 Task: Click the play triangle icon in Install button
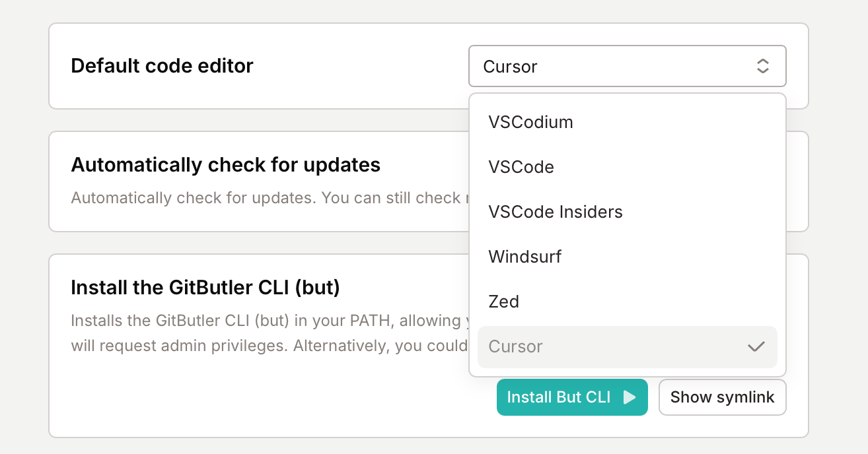[630, 397]
